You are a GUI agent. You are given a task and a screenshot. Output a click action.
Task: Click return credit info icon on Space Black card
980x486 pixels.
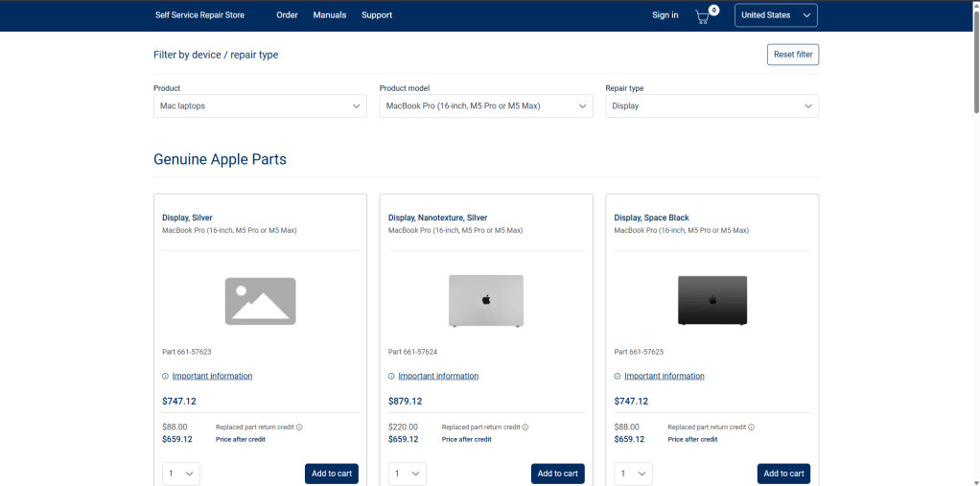click(x=751, y=428)
